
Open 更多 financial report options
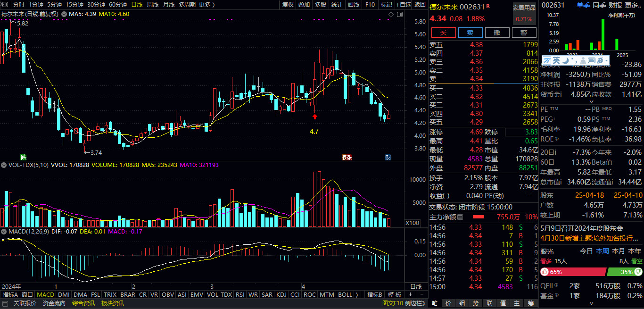click(633, 5)
